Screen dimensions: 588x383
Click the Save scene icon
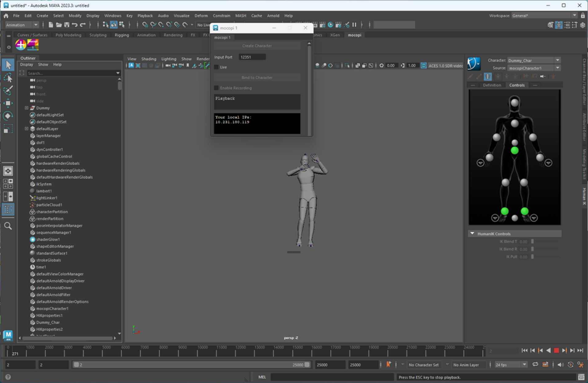[67, 25]
